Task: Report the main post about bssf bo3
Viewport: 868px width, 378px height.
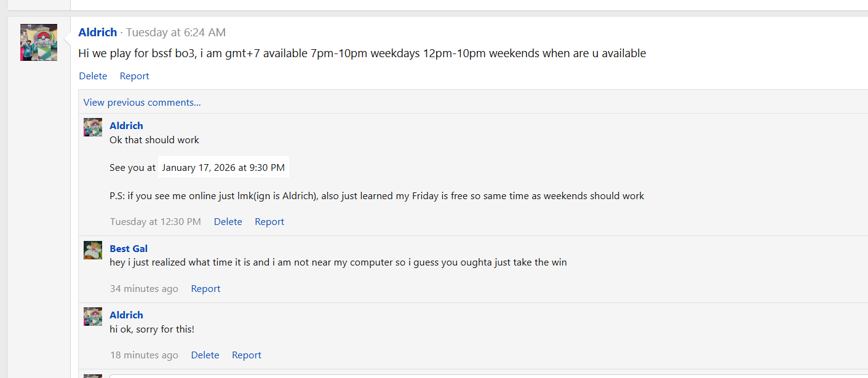Action: (x=134, y=76)
